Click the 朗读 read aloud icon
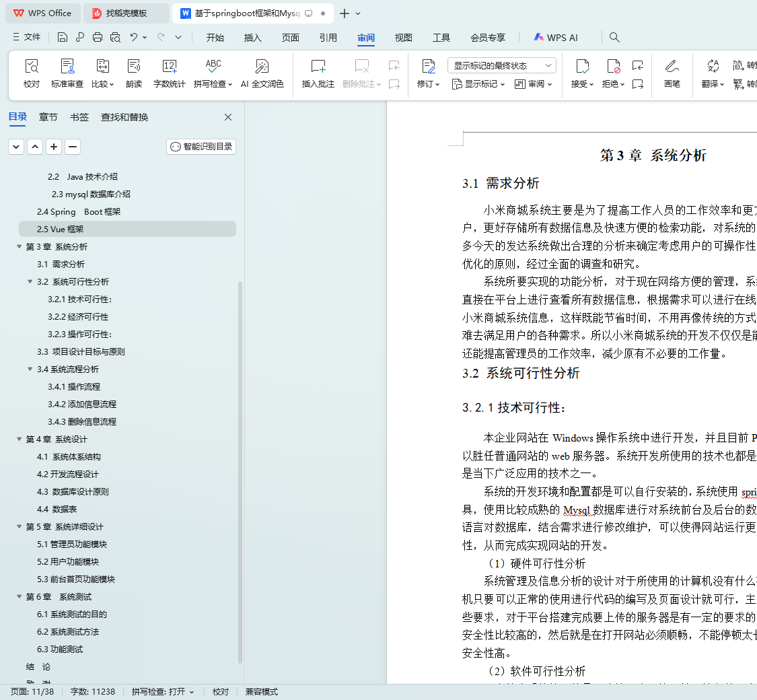This screenshot has height=700, width=757. point(134,66)
